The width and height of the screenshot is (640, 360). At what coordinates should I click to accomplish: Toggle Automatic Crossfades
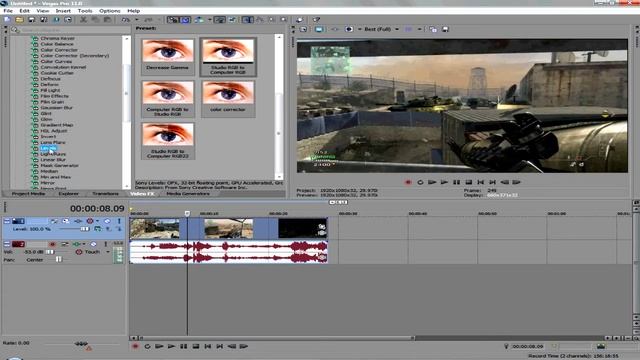[185, 20]
